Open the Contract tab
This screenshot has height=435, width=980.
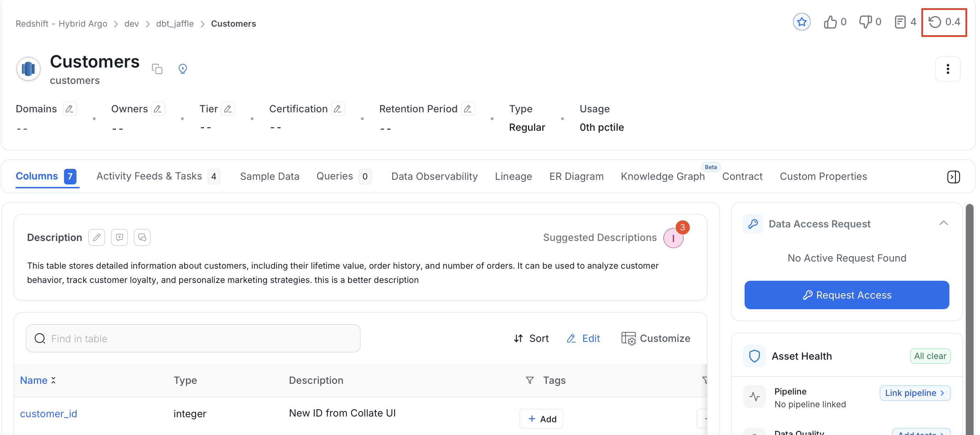[x=742, y=176]
